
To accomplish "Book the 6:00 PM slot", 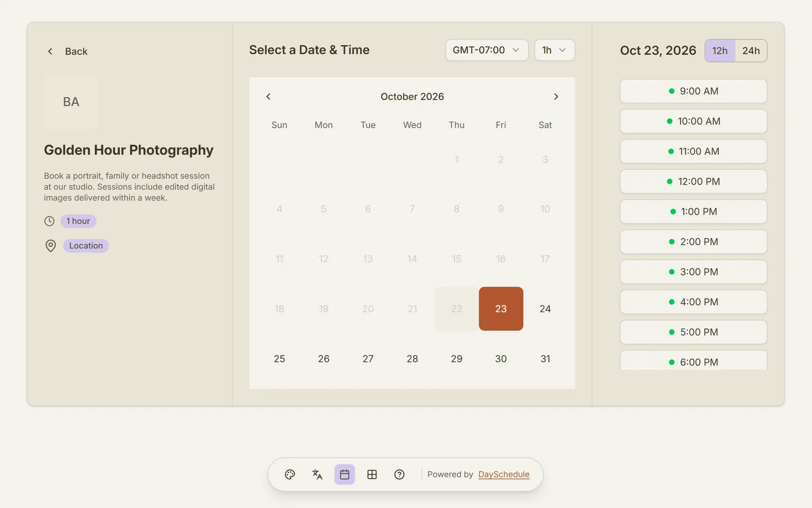I will tap(694, 360).
